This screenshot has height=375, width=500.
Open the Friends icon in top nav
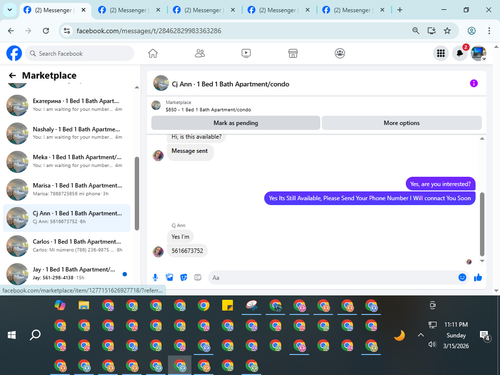pos(200,53)
